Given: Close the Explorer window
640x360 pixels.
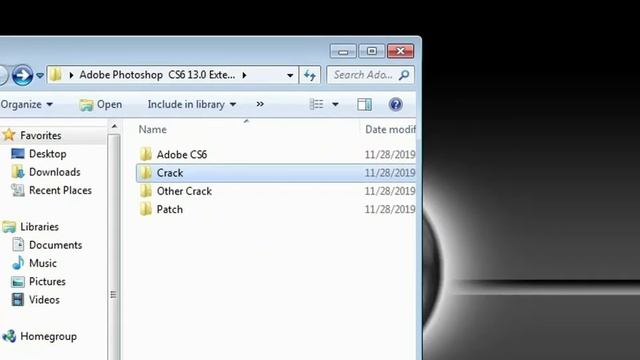Looking at the screenshot, I should click(400, 51).
